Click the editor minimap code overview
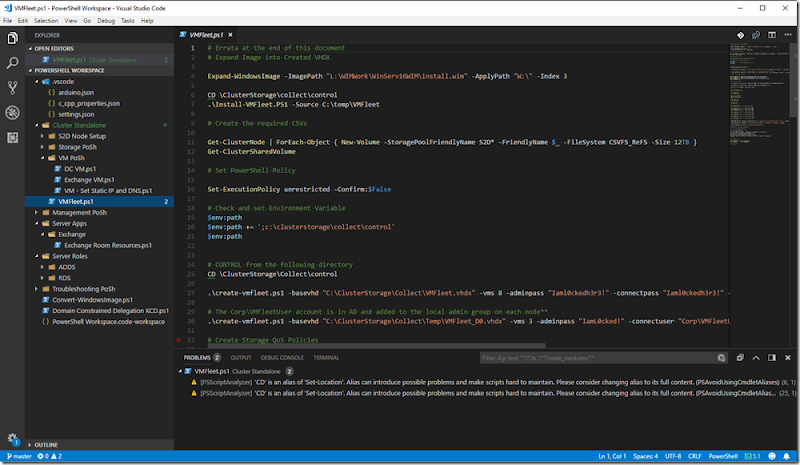 coord(750,60)
